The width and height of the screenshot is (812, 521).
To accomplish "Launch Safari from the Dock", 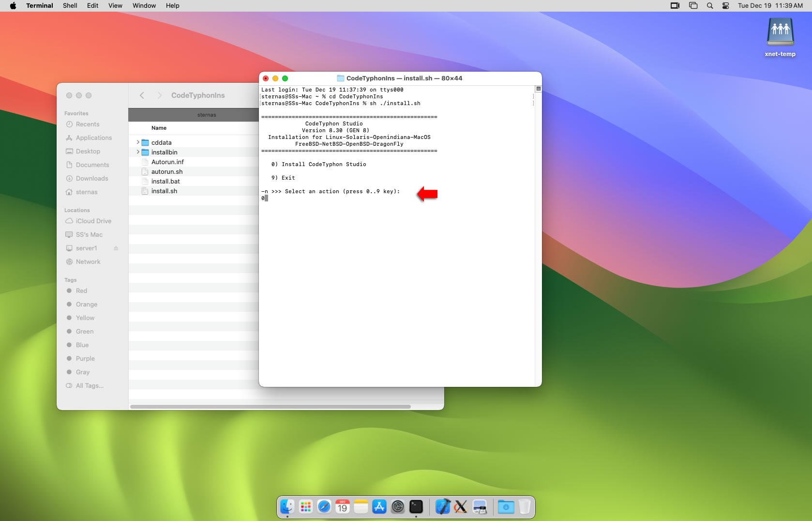I will pyautogui.click(x=324, y=506).
